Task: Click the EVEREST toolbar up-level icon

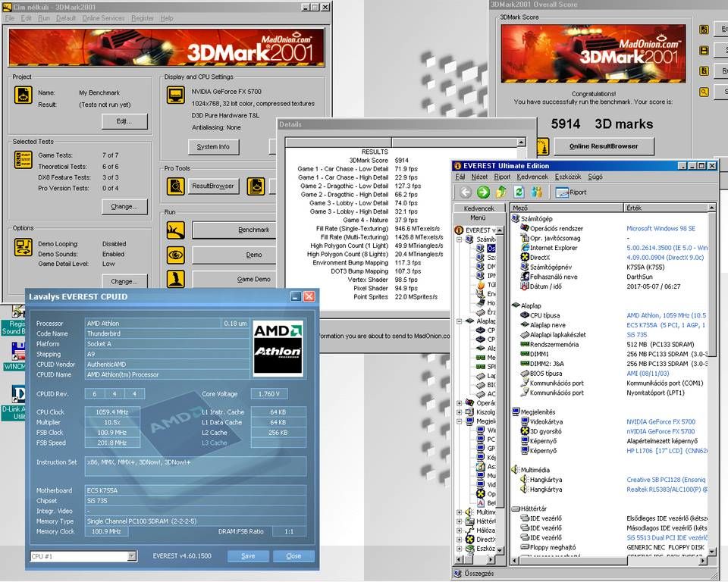Action: point(501,192)
